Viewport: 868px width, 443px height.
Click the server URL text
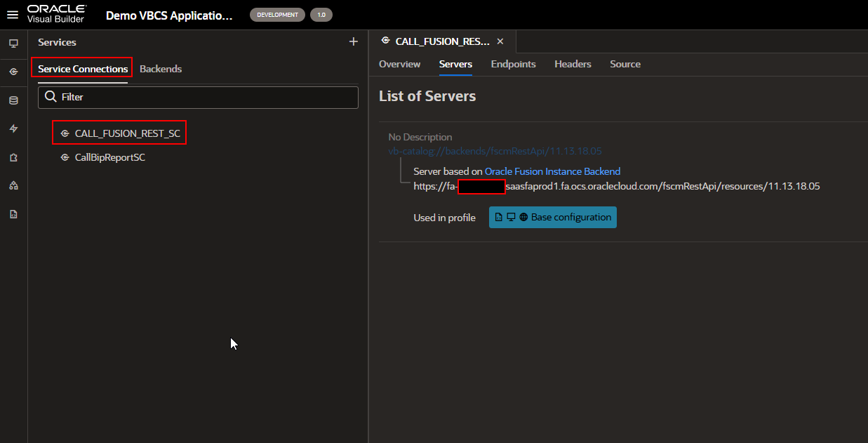[617, 187]
